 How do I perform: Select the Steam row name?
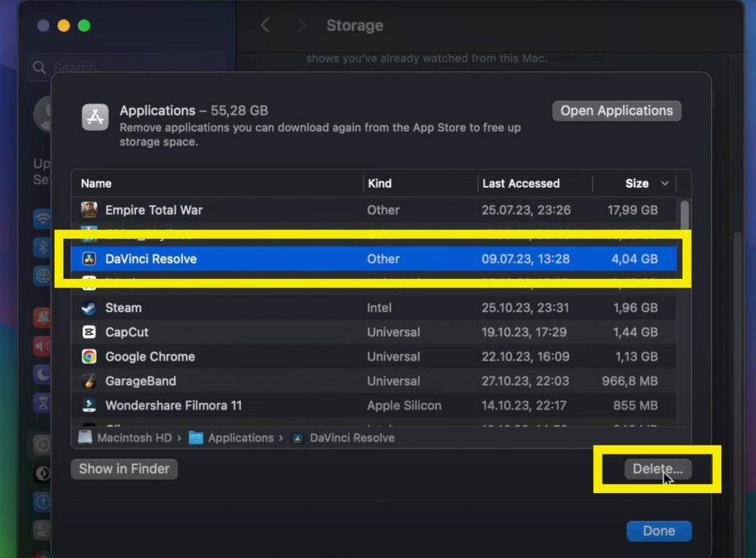(123, 308)
